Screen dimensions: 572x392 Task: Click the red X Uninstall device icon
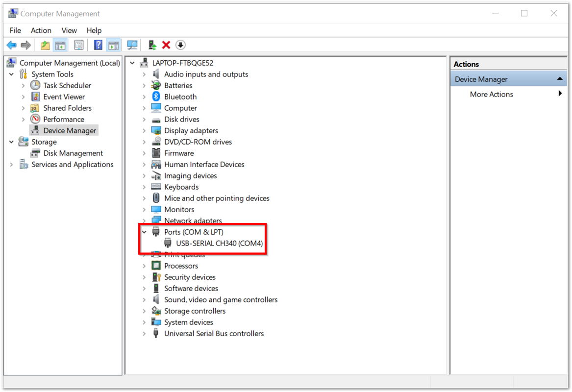(x=166, y=45)
